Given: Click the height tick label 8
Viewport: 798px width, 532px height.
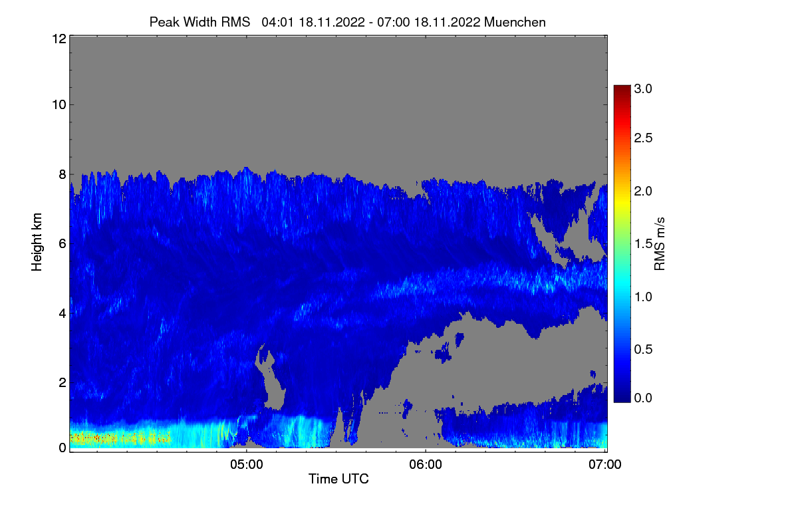Looking at the screenshot, I should 63,174.
